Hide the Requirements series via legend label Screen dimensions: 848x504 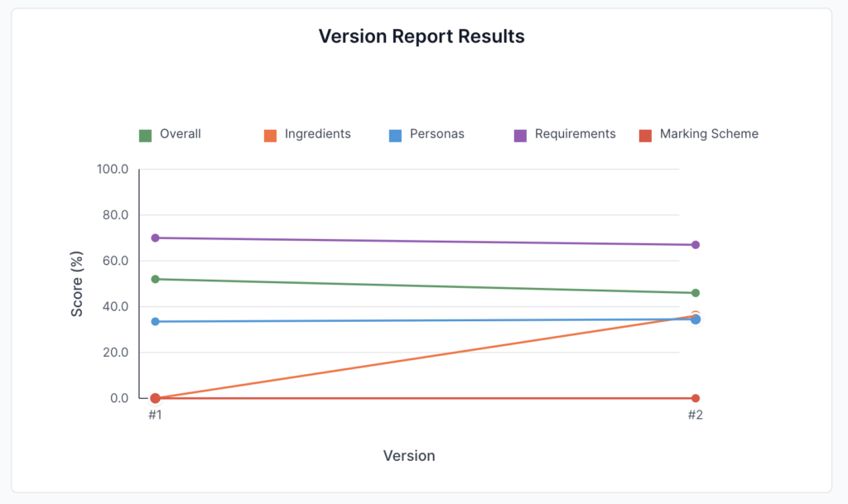click(575, 134)
